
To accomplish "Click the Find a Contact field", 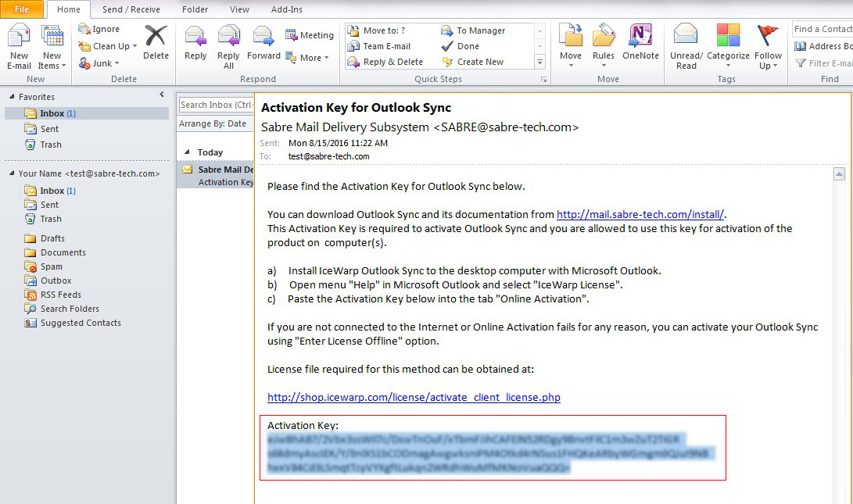I will tap(823, 30).
